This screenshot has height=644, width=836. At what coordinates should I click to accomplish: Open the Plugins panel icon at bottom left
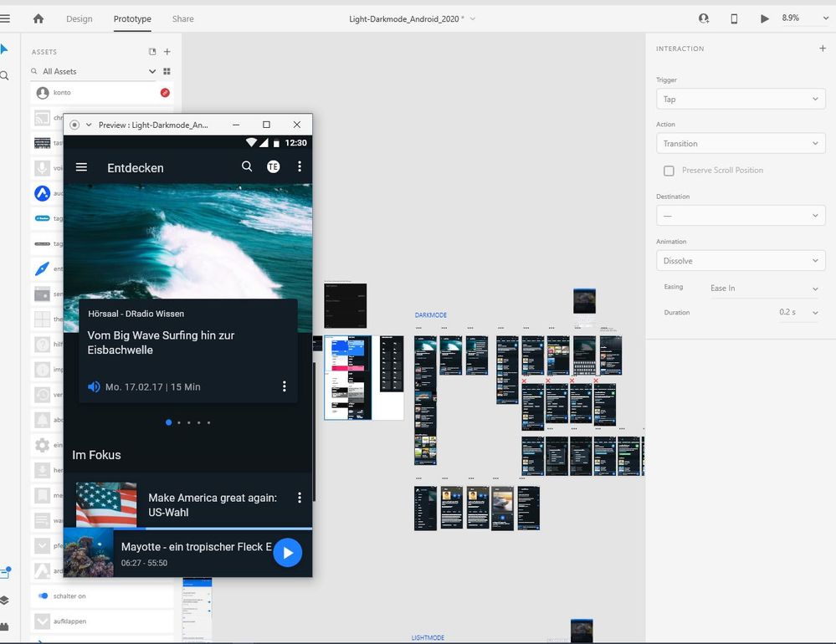4,626
